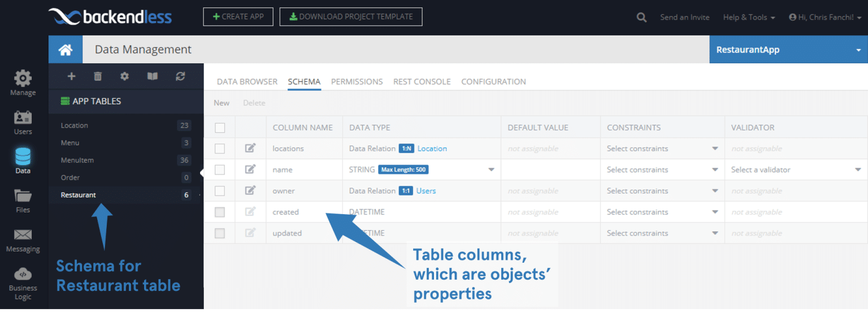
Task: Switch to the Permissions tab
Action: click(357, 81)
